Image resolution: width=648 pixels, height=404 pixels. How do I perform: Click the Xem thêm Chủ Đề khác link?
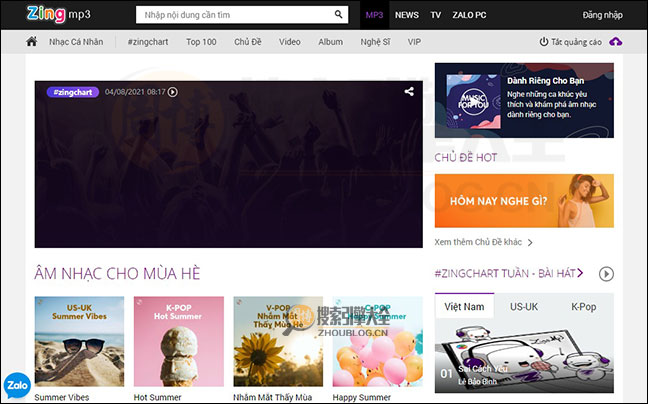click(x=478, y=242)
